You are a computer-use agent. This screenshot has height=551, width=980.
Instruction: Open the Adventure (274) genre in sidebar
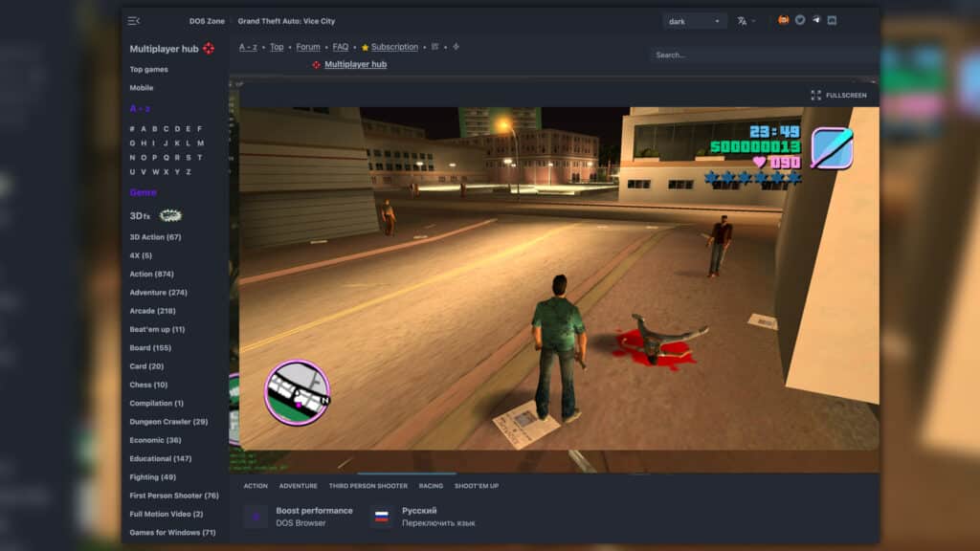pyautogui.click(x=158, y=293)
